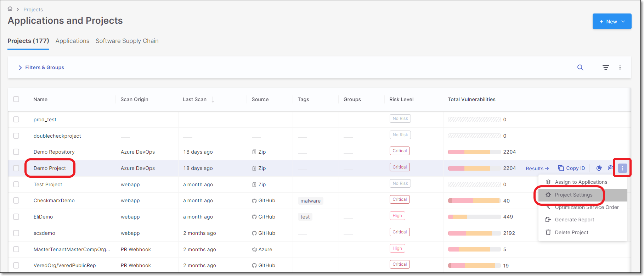Screen dimensions: 644x276
Task: Click "2 months ago" in scsdemo row
Action: 199,233
